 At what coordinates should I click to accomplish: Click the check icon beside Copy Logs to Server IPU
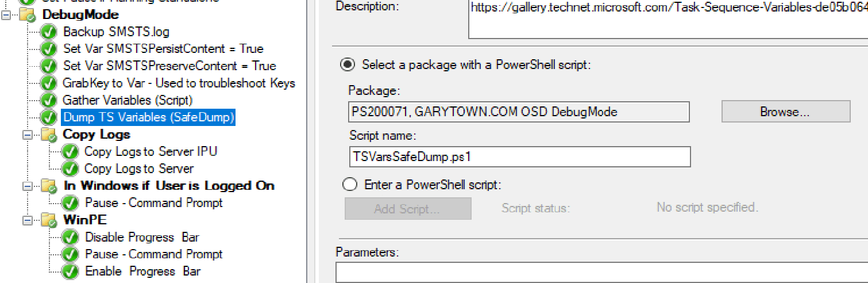[x=70, y=152]
